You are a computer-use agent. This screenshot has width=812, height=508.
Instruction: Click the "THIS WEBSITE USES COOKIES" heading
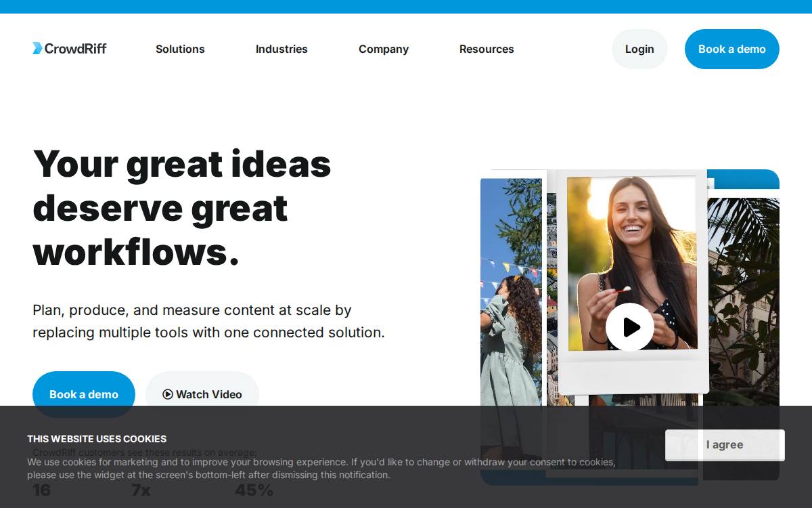click(x=97, y=439)
